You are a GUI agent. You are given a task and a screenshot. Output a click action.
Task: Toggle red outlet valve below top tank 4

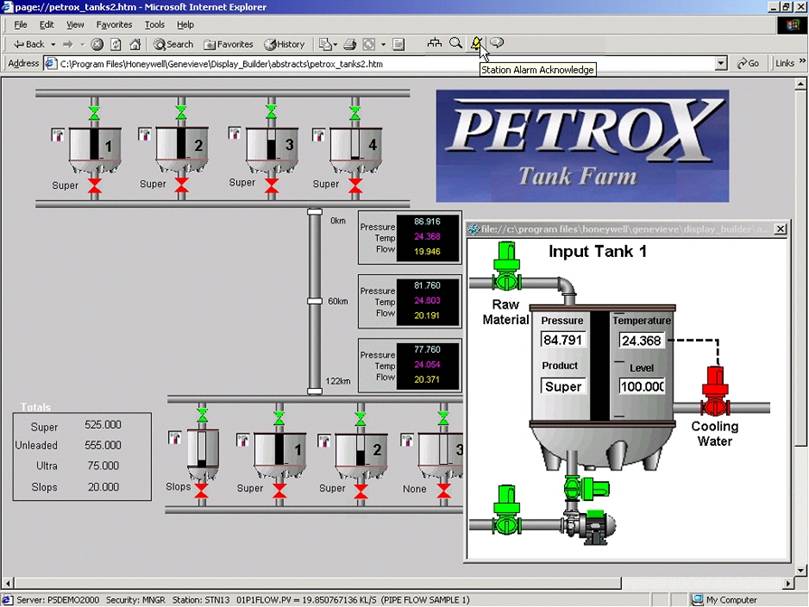[355, 186]
